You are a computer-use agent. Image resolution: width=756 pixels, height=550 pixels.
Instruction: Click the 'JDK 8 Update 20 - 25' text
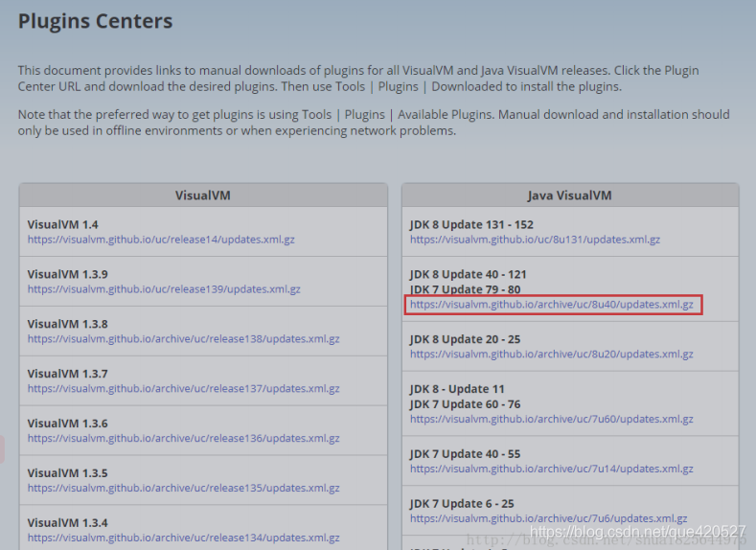pyautogui.click(x=466, y=339)
